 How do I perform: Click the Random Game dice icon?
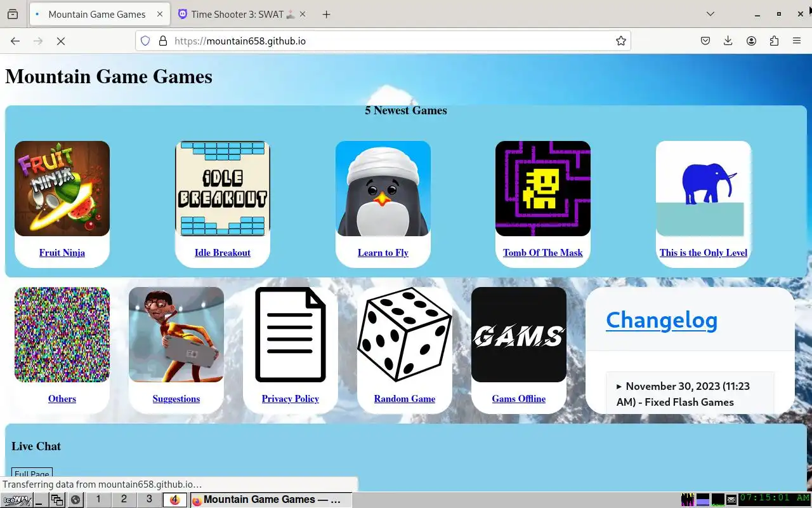click(x=405, y=335)
